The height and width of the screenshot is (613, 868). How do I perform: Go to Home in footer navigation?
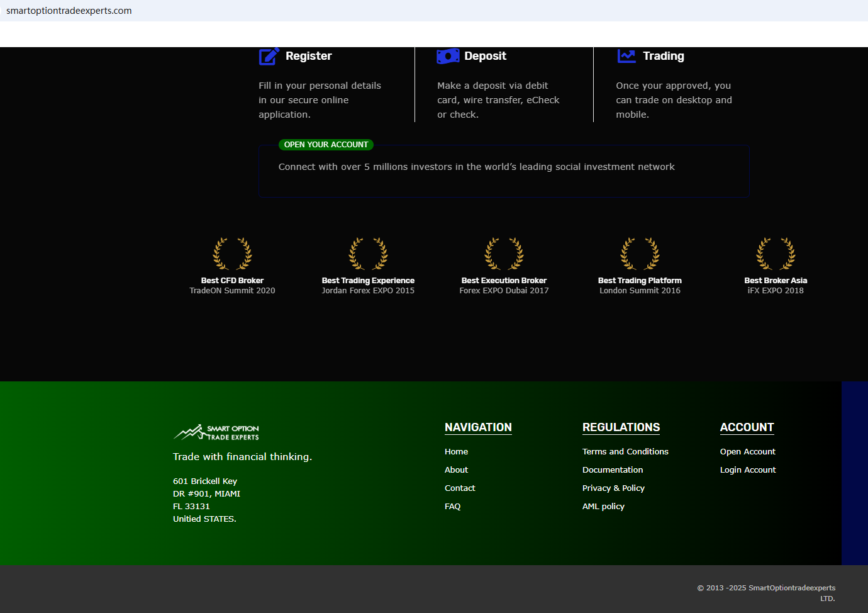tap(456, 452)
